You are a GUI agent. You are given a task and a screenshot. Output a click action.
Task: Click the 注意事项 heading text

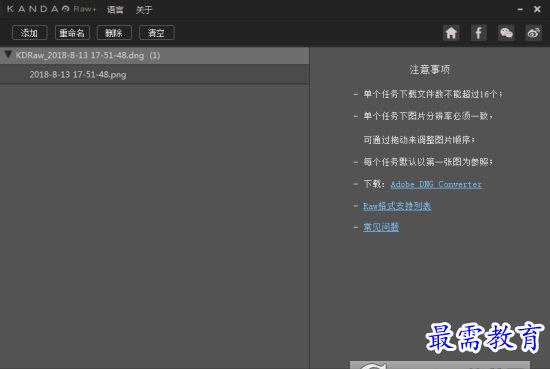pyautogui.click(x=430, y=69)
